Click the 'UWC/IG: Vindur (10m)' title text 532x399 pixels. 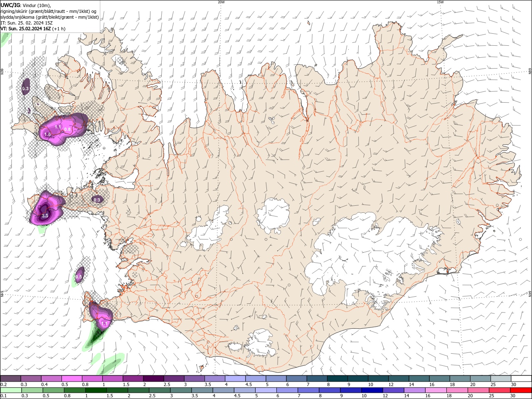(x=25, y=5)
